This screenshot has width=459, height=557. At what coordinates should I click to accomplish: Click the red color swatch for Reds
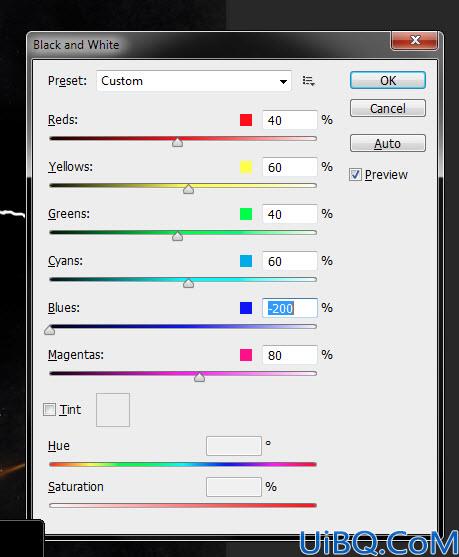click(x=246, y=120)
